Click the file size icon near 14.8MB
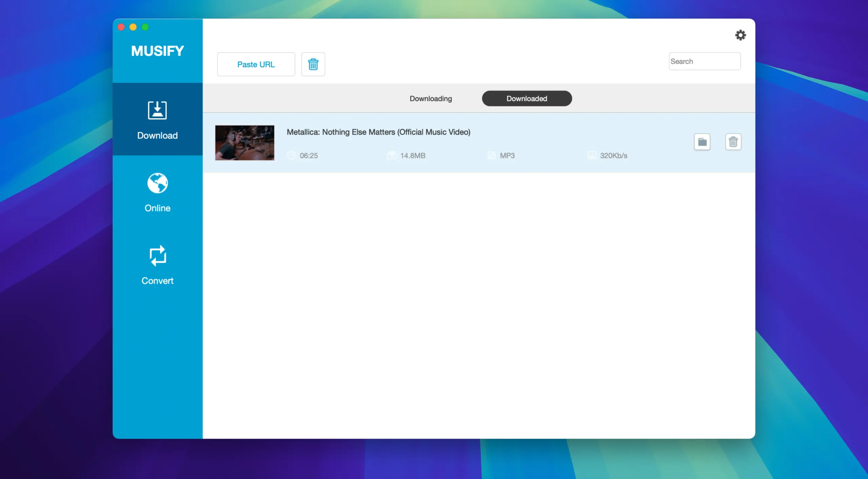Image resolution: width=868 pixels, height=479 pixels. click(x=392, y=155)
